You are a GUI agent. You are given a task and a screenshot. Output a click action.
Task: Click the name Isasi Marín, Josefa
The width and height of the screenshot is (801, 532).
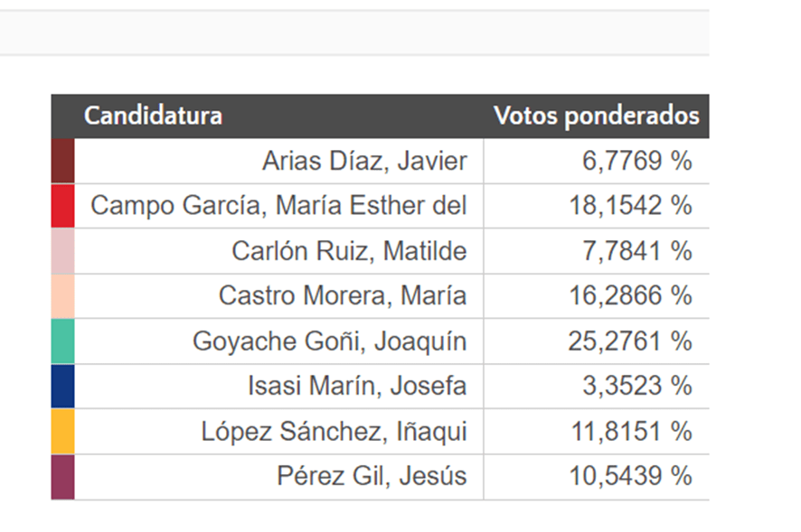(357, 387)
